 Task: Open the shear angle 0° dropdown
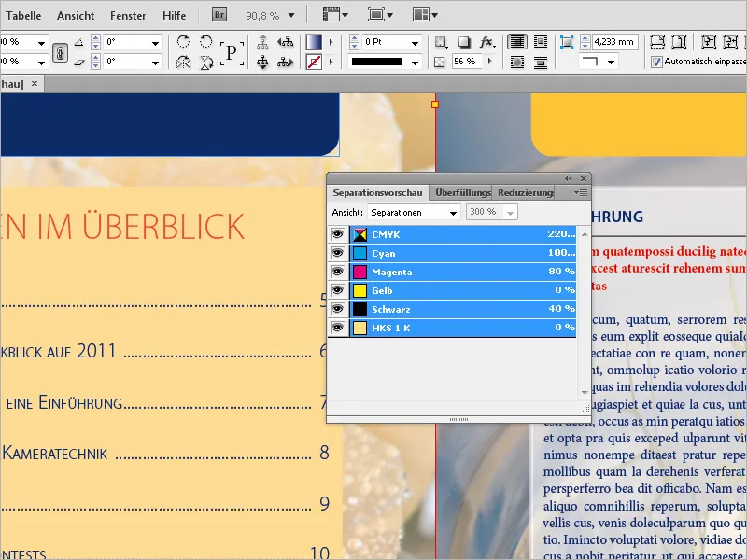coord(155,63)
